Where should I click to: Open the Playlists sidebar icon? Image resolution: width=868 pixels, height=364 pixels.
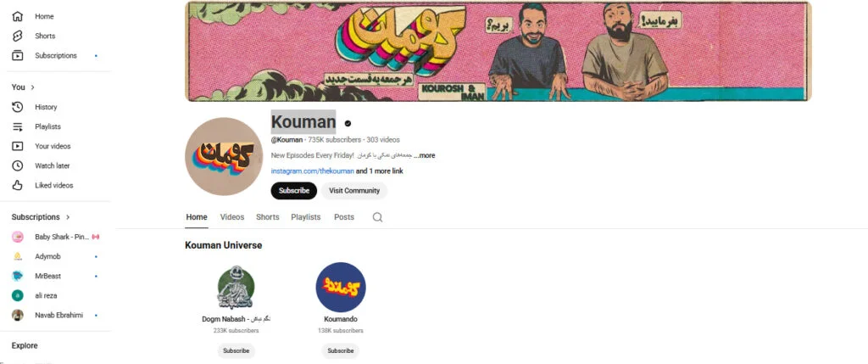(x=18, y=127)
